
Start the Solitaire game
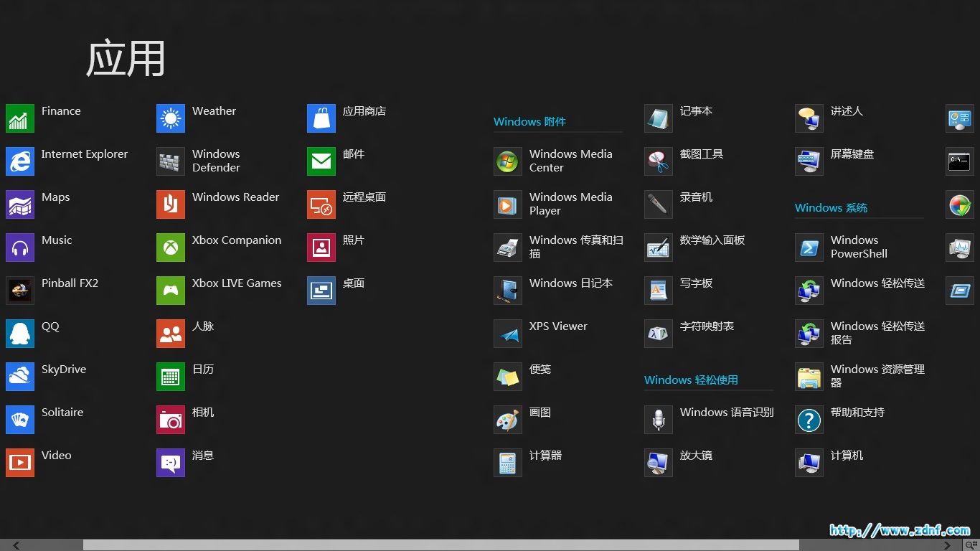click(20, 420)
